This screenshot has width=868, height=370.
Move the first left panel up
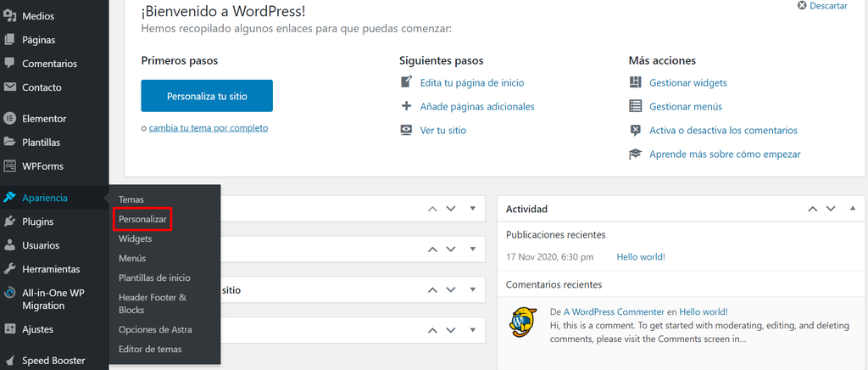point(433,209)
